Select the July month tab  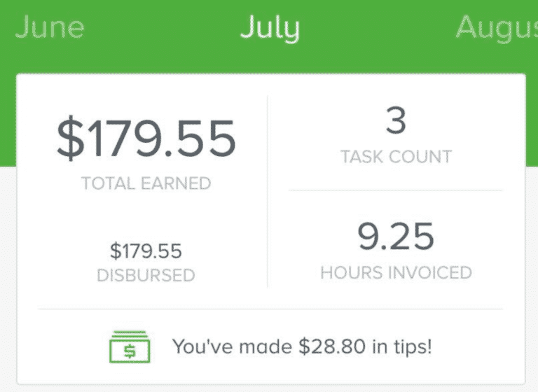(x=270, y=29)
